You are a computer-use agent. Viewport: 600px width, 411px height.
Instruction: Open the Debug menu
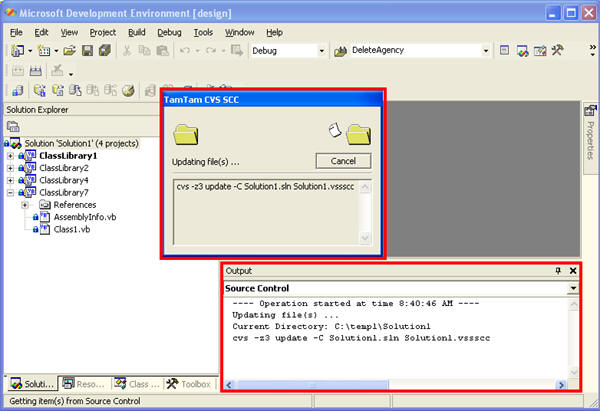pos(169,33)
